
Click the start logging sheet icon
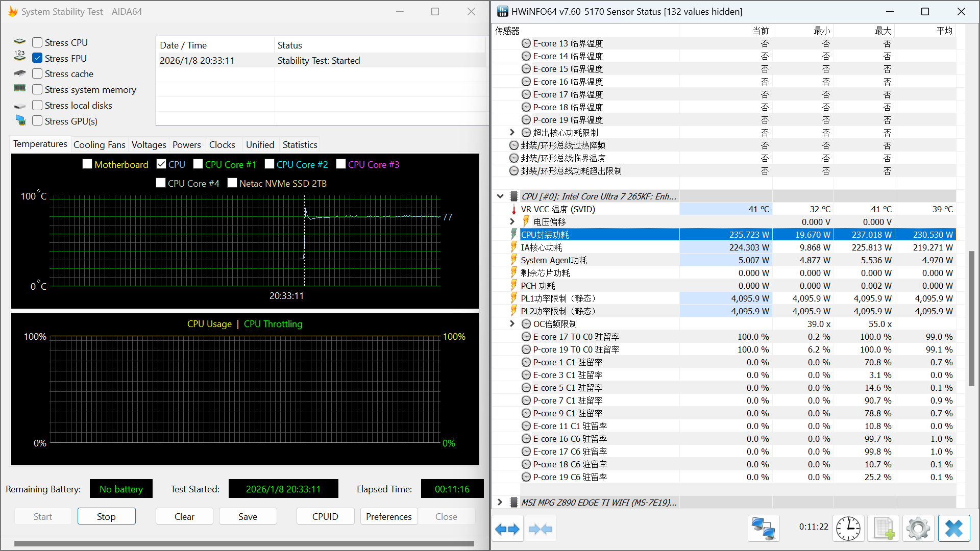pos(884,529)
